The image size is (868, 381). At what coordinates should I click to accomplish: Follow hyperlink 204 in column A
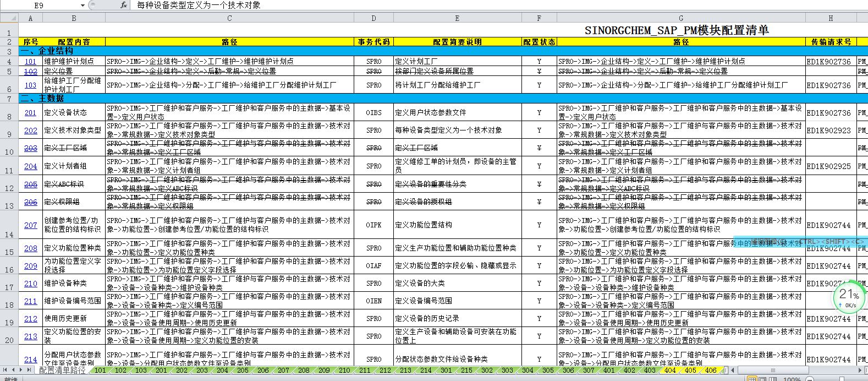tap(30, 166)
